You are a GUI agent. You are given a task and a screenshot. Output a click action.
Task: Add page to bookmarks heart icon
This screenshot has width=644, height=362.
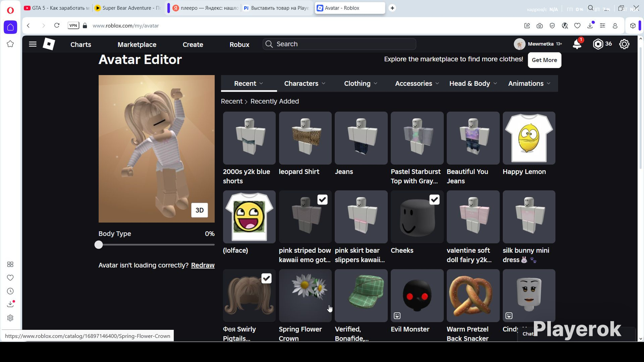tap(577, 26)
